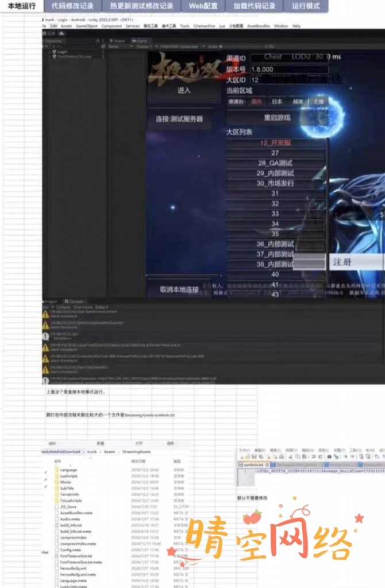Select the 国内 region option
385x588 pixels.
pyautogui.click(x=256, y=102)
